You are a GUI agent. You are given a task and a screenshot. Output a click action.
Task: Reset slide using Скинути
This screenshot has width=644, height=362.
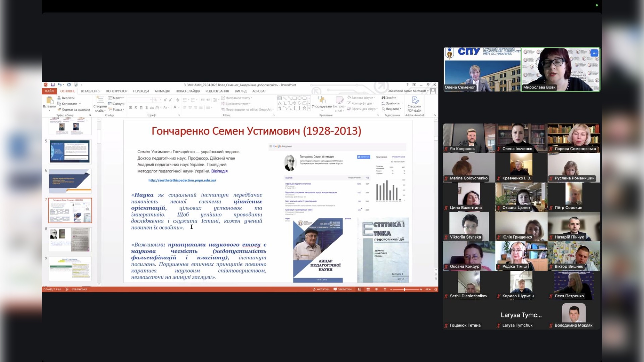coord(116,104)
